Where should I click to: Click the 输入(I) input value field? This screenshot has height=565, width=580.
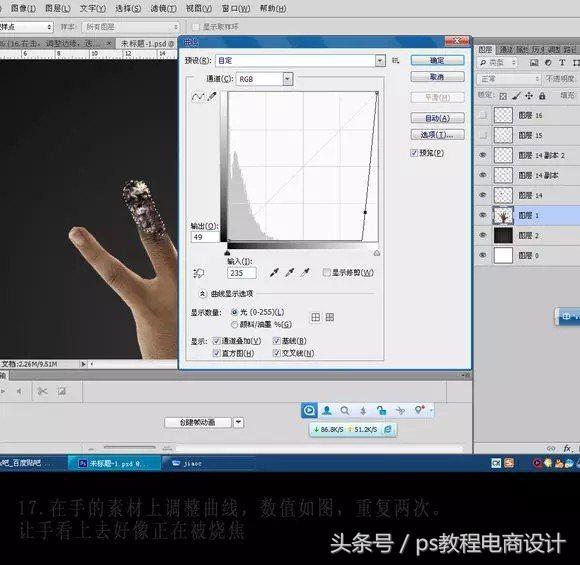[242, 273]
